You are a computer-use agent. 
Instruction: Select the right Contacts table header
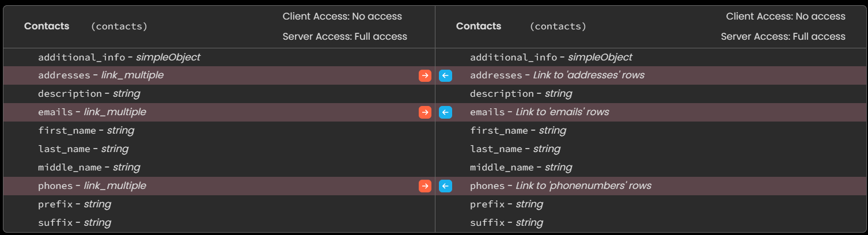[651, 26]
